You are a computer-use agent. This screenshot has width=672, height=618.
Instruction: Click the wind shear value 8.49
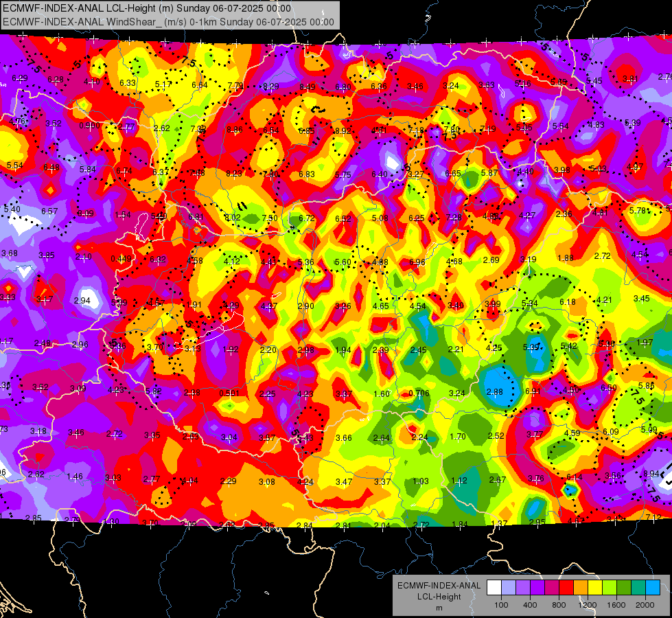[x=308, y=87]
